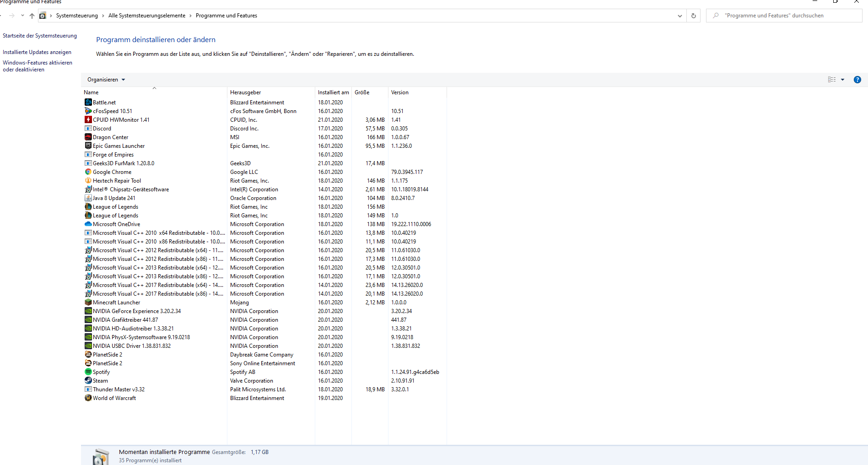Select Visual C++ 2012 Redistributable (x64) row
Screen dimensions: 868x465
pos(264,250)
